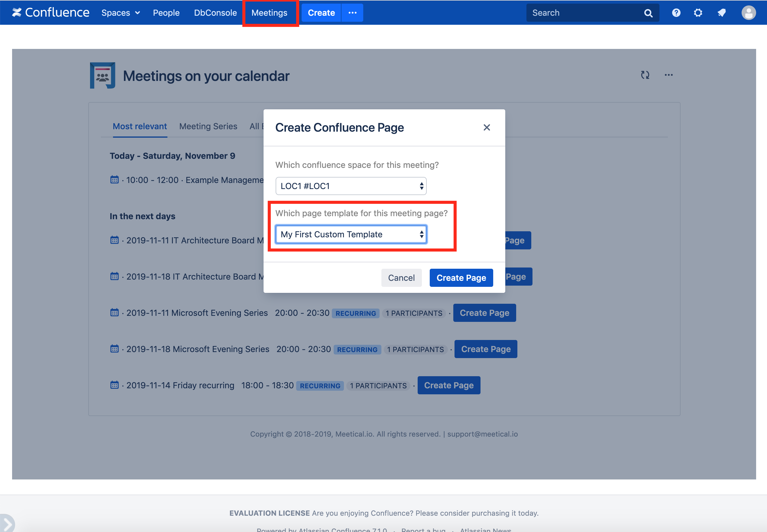Screen dimensions: 767x532
Task: Click 18:00 - 18:30 time on Friday recurring
Action: click(x=267, y=385)
